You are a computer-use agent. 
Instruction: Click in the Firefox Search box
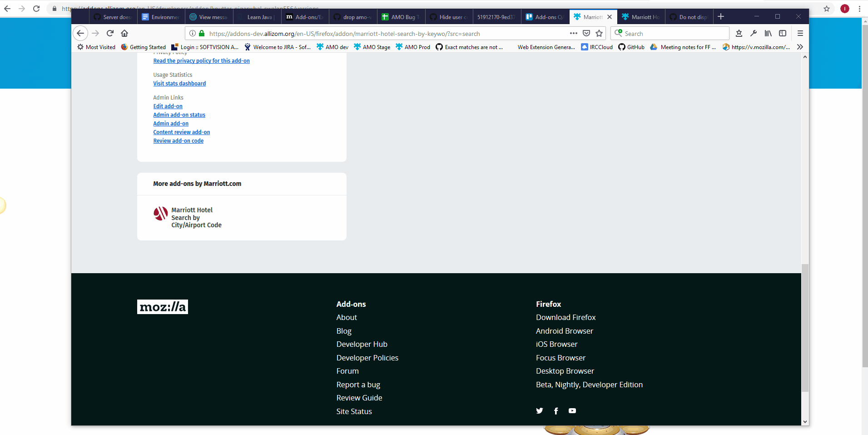click(670, 33)
